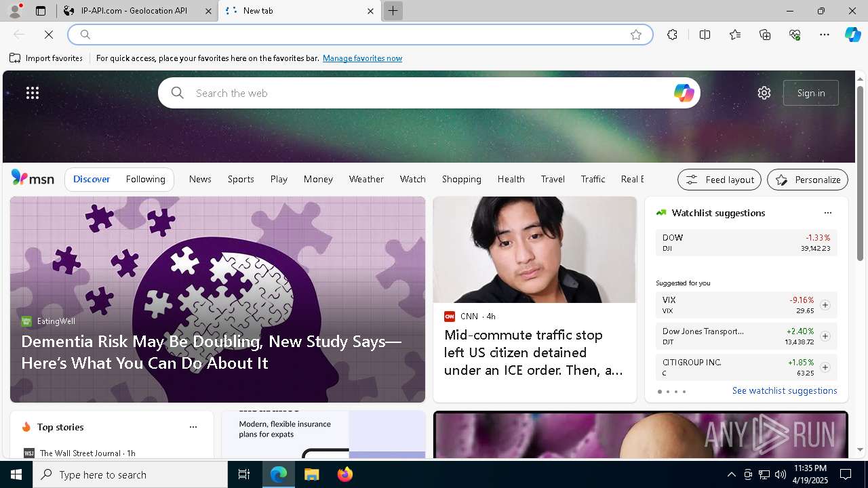Image resolution: width=868 pixels, height=488 pixels.
Task: Open the Health category
Action: [511, 179]
